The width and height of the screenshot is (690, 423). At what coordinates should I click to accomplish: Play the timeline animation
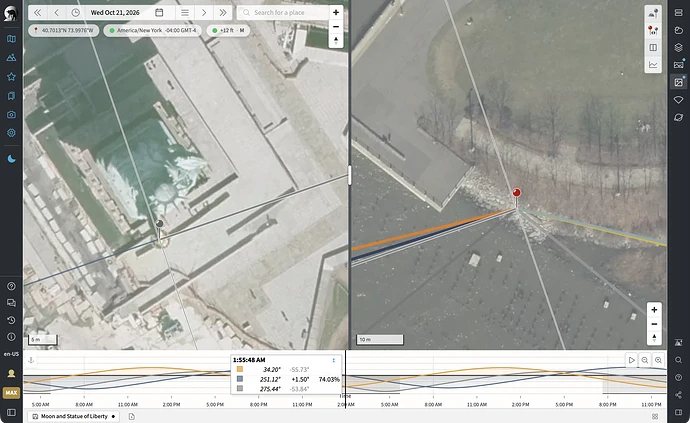pos(631,360)
